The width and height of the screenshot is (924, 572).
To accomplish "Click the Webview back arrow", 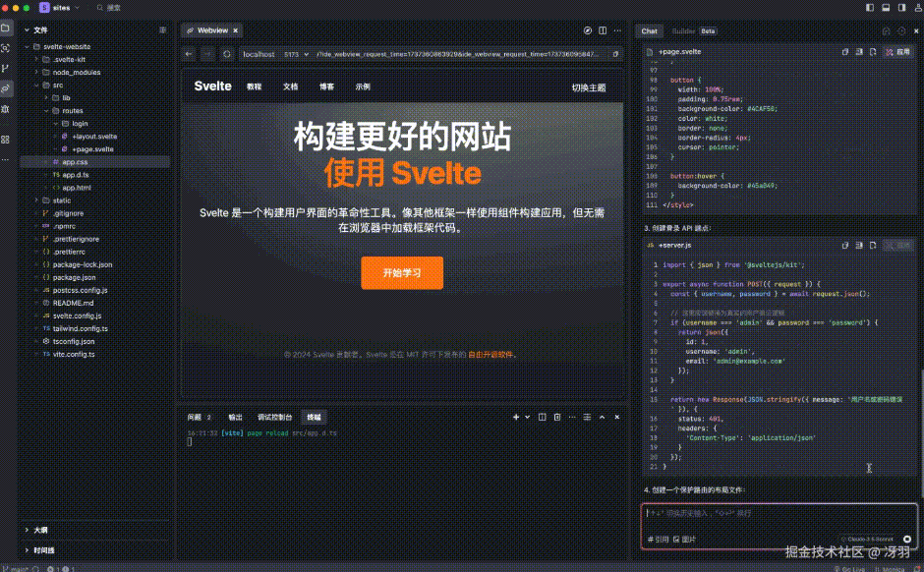I will coord(189,54).
